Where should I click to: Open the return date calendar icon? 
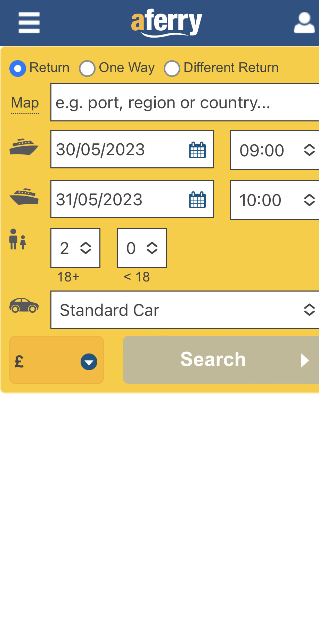pyautogui.click(x=197, y=200)
